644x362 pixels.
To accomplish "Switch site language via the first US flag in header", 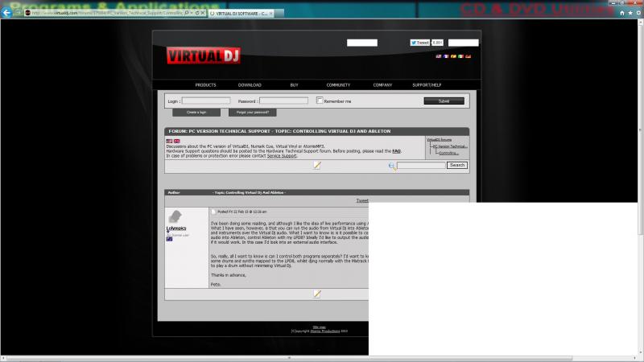I will (x=439, y=56).
